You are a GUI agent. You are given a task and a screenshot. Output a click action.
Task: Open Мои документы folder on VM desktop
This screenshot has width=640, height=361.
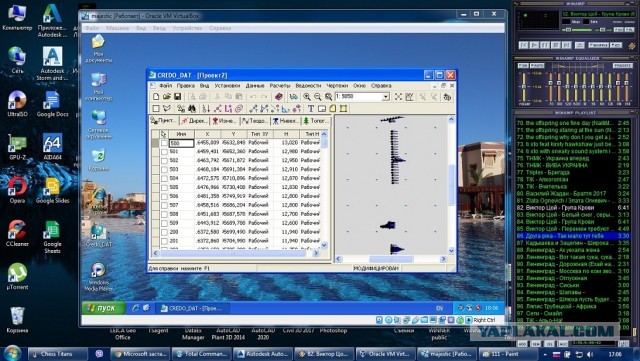click(98, 48)
